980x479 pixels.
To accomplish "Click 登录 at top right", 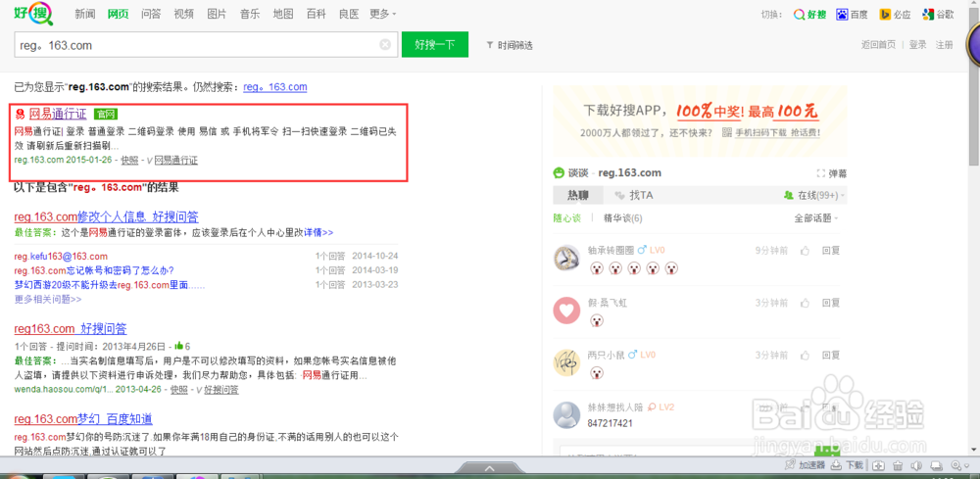I will [x=917, y=44].
